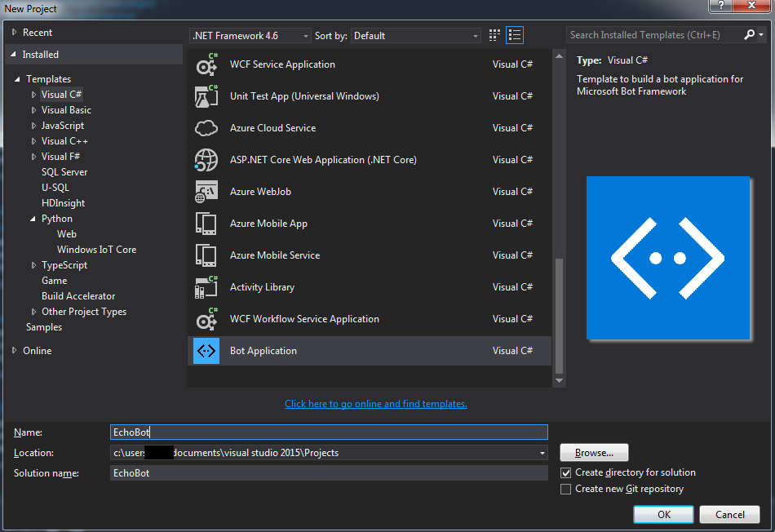Click the template list scrollbar thumb
This screenshot has height=532, width=775.
pos(559,317)
